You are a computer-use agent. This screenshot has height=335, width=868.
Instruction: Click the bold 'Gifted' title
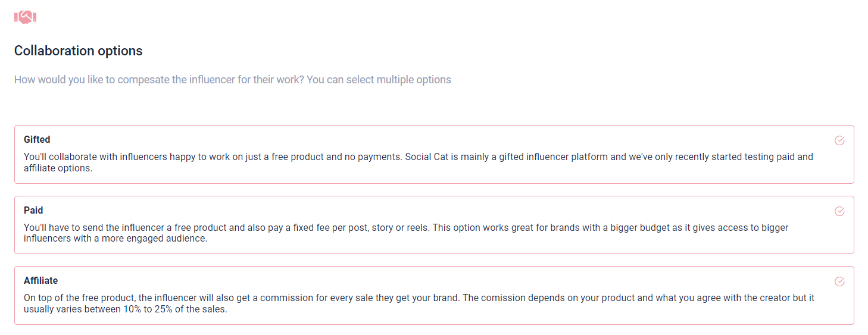(37, 140)
